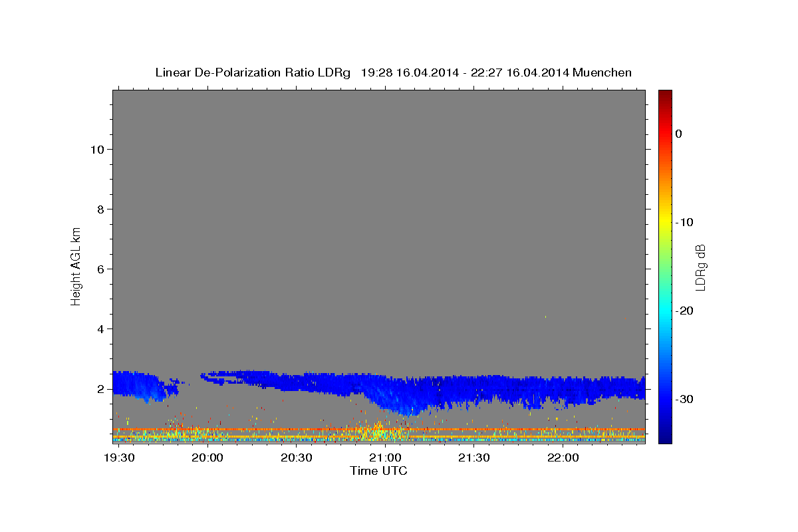Click the 22:00 time tick label

563,458
